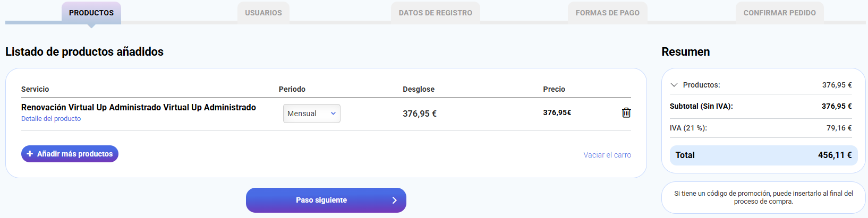Click the IVA (21 %) summary row
The width and height of the screenshot is (868, 218).
(x=688, y=128)
